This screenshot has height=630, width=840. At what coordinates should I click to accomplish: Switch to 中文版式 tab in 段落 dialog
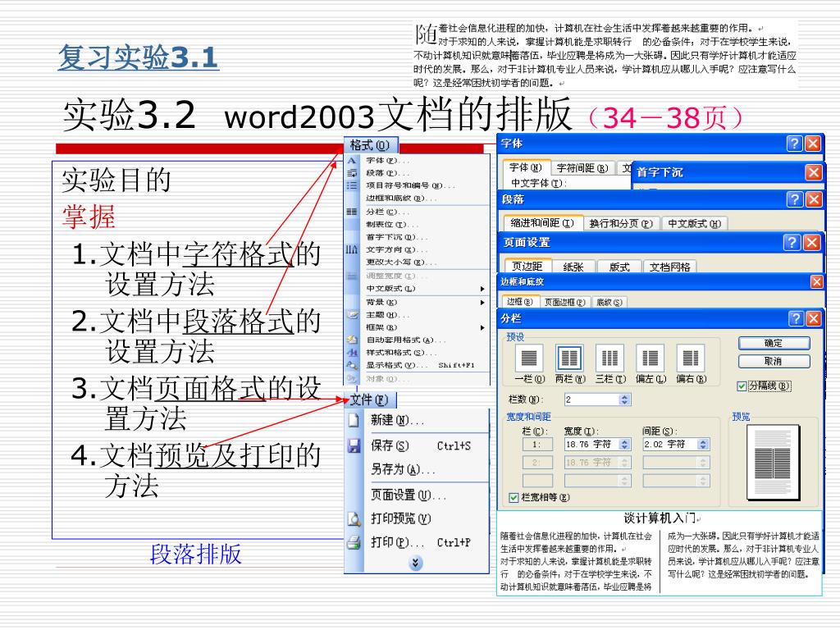pos(694,223)
